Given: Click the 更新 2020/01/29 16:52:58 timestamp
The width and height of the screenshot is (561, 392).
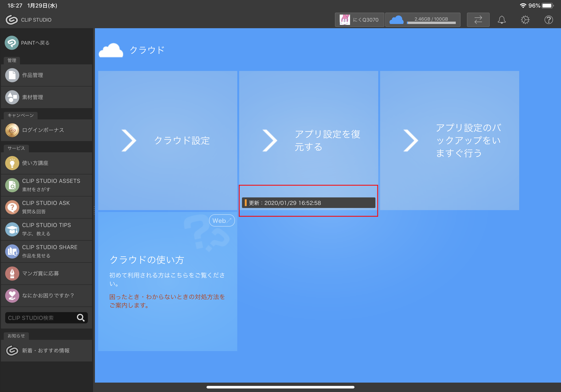Looking at the screenshot, I should pos(308,203).
